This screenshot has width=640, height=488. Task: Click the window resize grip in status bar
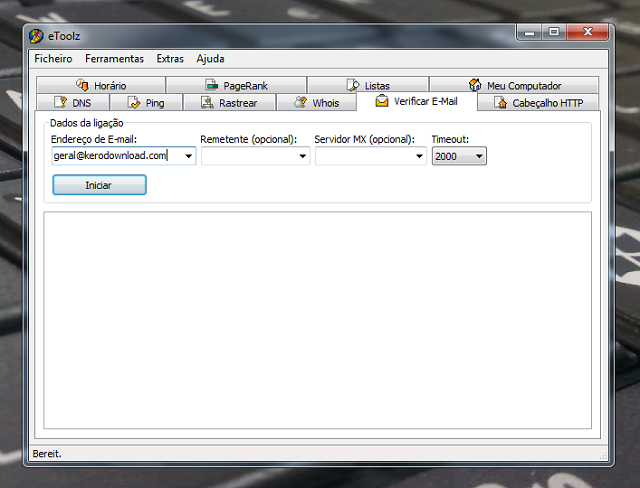pyautogui.click(x=603, y=456)
